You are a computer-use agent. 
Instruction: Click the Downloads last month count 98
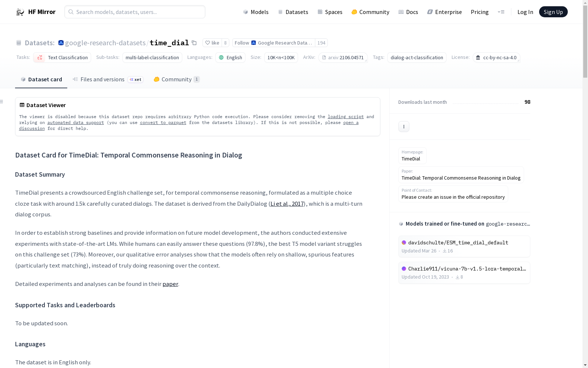527,102
